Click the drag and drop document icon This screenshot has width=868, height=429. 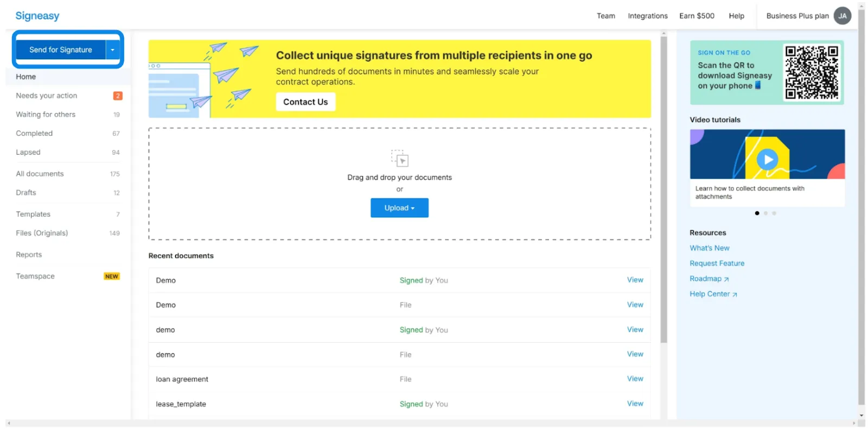(400, 158)
